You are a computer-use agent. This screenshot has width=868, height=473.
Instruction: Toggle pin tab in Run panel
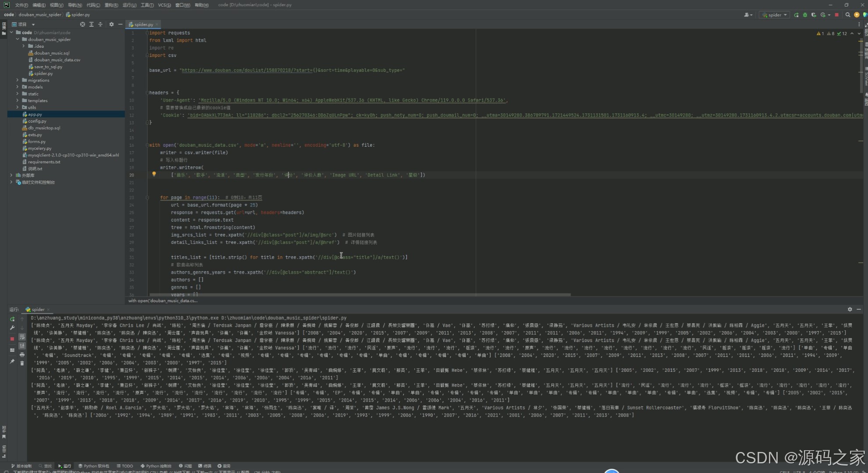pyautogui.click(x=12, y=362)
